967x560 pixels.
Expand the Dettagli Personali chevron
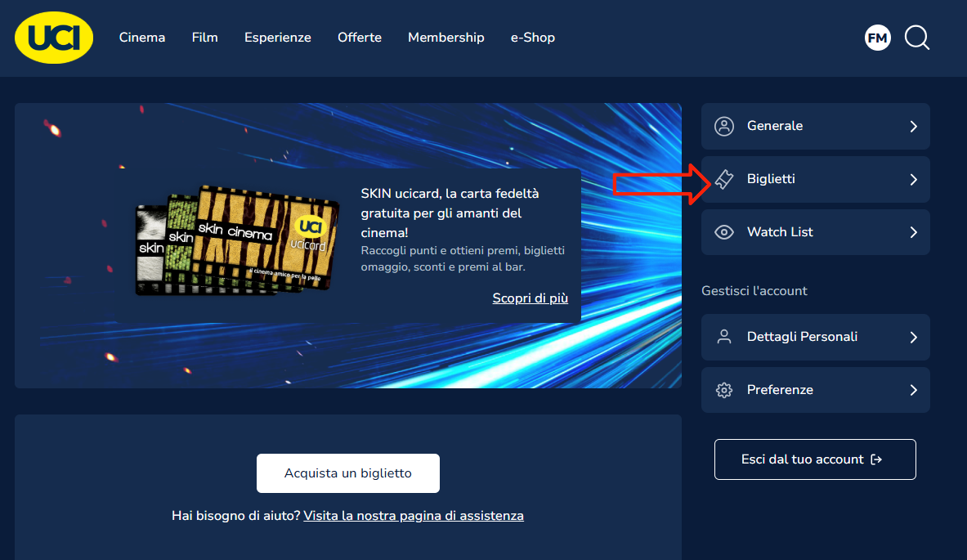point(913,338)
